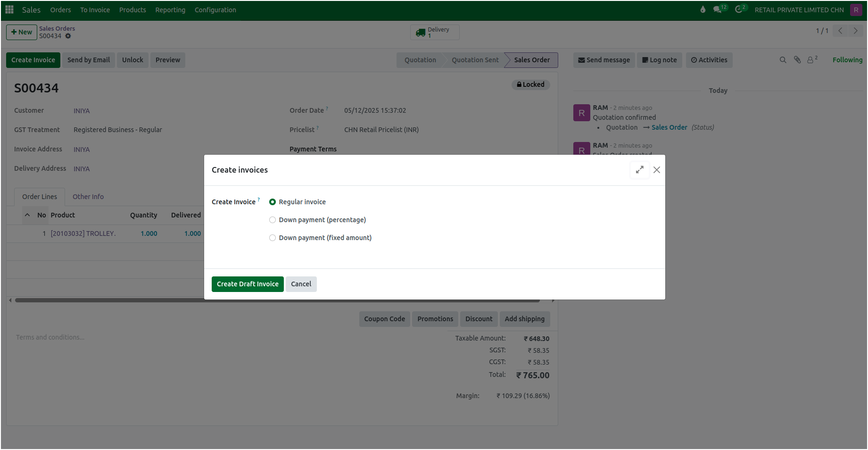Click Create Draft Invoice
The image size is (868, 450).
point(248,284)
